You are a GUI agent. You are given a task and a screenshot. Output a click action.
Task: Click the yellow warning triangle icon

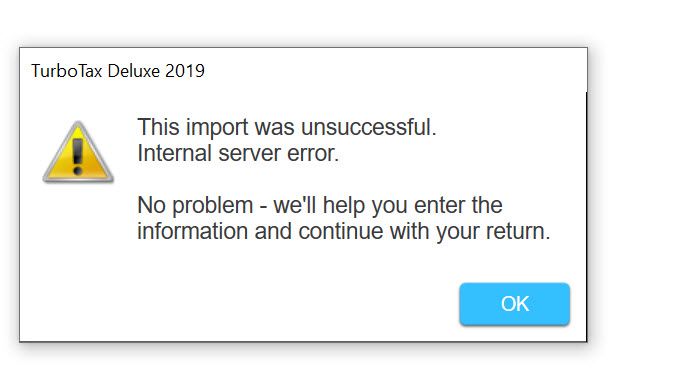pos(78,152)
